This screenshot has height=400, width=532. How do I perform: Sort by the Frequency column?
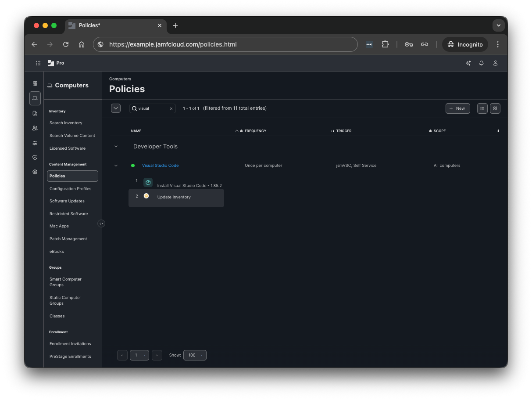pyautogui.click(x=255, y=131)
